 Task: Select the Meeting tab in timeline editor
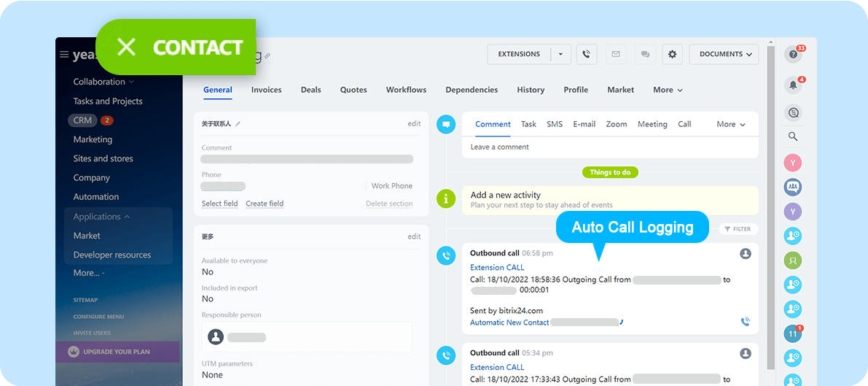pyautogui.click(x=652, y=124)
